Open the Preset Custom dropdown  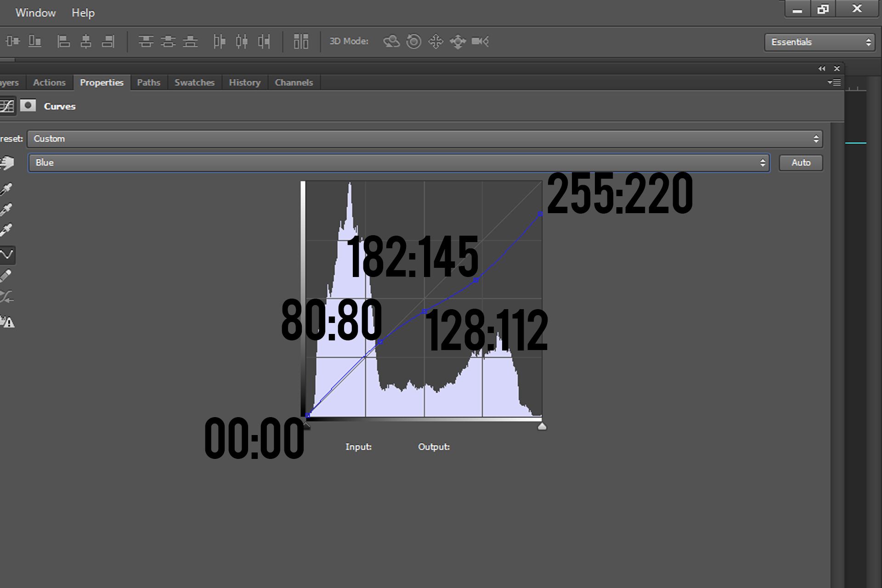pos(424,139)
